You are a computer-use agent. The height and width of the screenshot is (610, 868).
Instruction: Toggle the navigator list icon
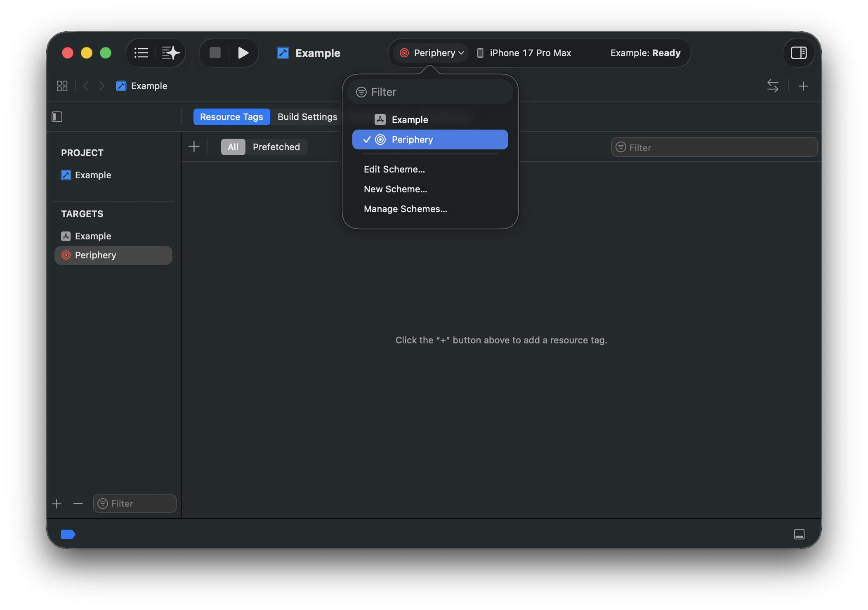(x=141, y=53)
